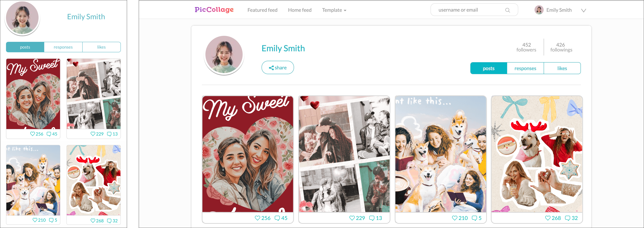Switch to the responses tab in the desktop view
The height and width of the screenshot is (228, 644).
[525, 68]
